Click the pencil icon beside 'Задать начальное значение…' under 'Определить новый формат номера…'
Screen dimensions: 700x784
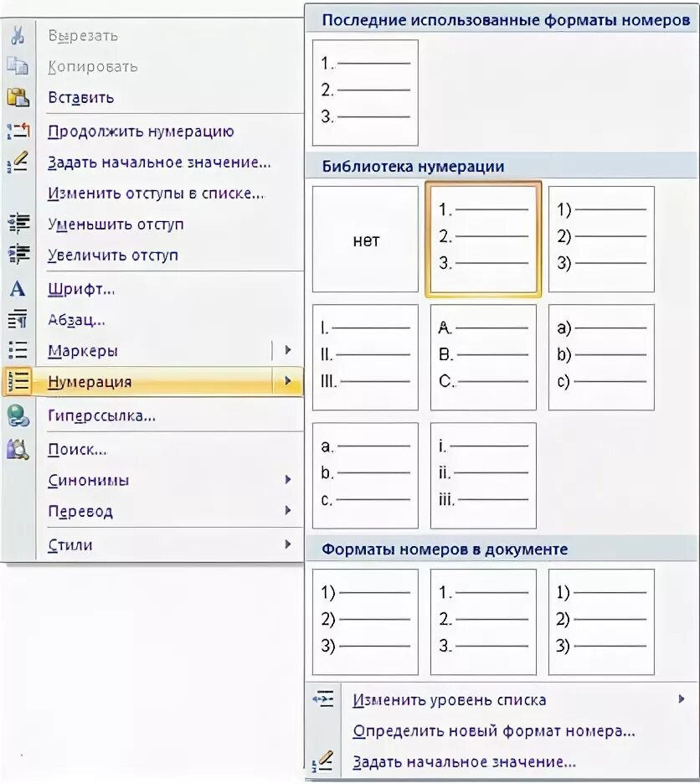click(x=323, y=761)
